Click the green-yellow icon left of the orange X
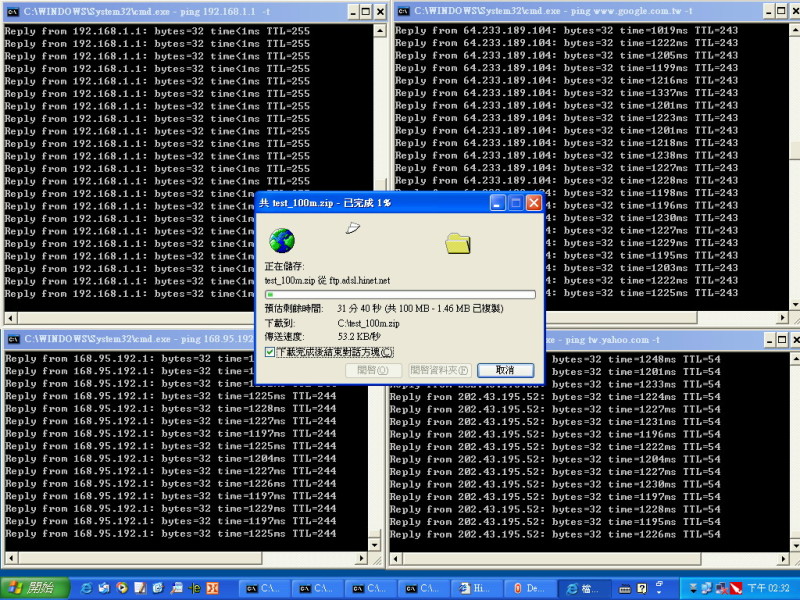 (194, 588)
